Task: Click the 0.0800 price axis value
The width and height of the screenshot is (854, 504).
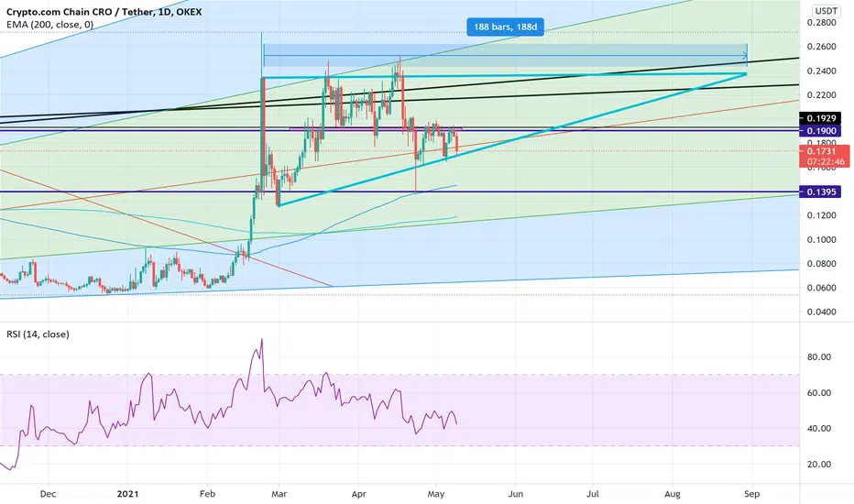Action: pos(821,264)
